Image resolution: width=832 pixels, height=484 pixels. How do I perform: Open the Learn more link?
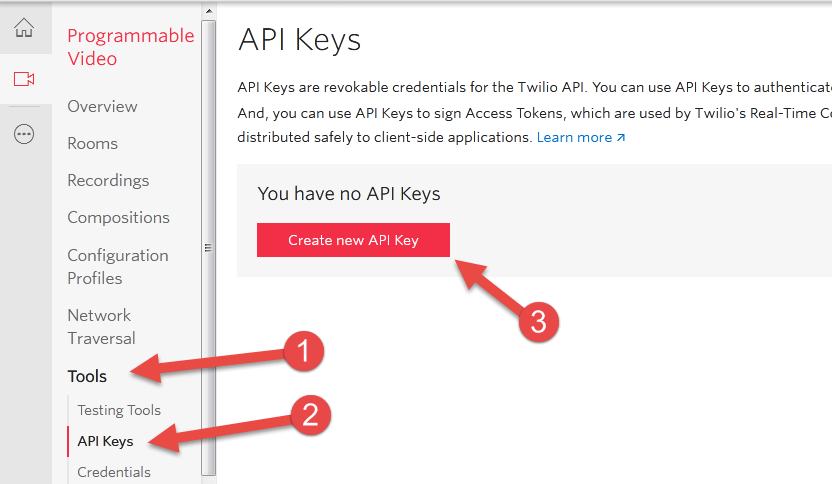[x=574, y=137]
